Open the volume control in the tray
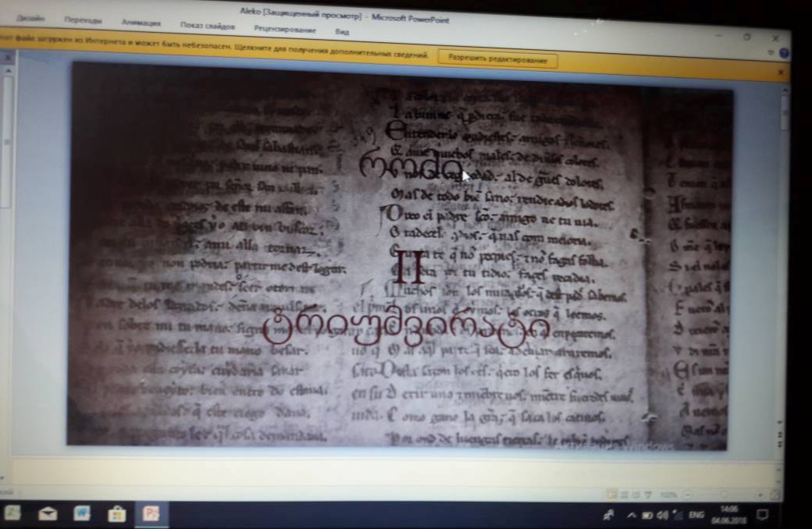This screenshot has width=812, height=529. coord(663,516)
